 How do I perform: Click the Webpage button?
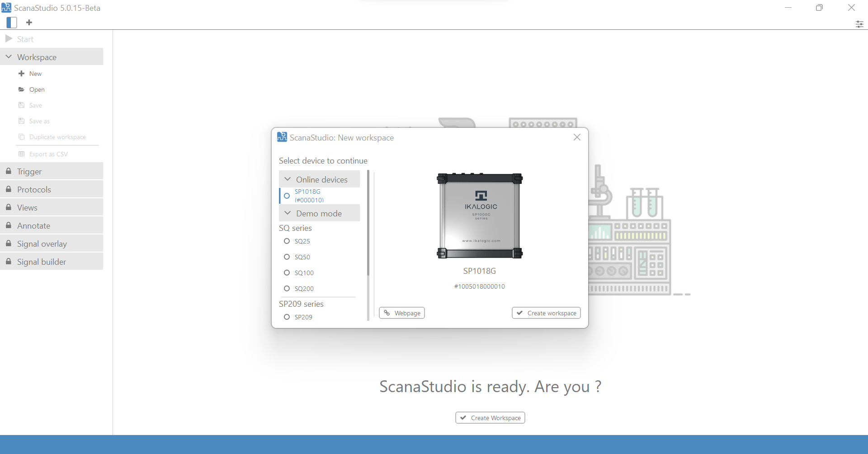click(x=401, y=313)
